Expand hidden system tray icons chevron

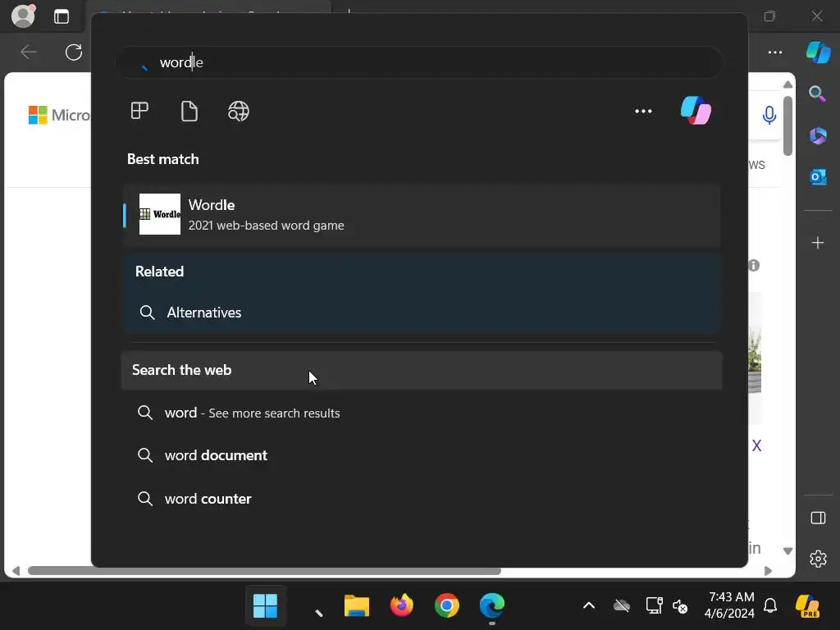(x=588, y=606)
